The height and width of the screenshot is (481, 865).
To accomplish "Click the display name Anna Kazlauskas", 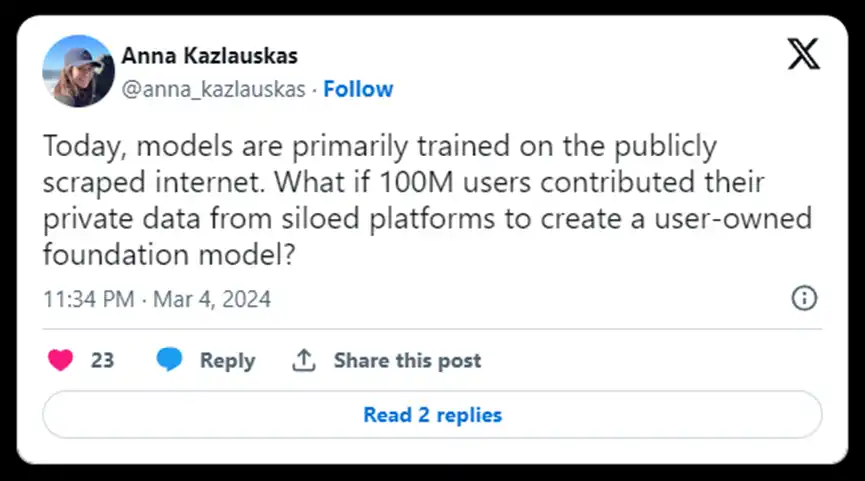I will pyautogui.click(x=209, y=56).
